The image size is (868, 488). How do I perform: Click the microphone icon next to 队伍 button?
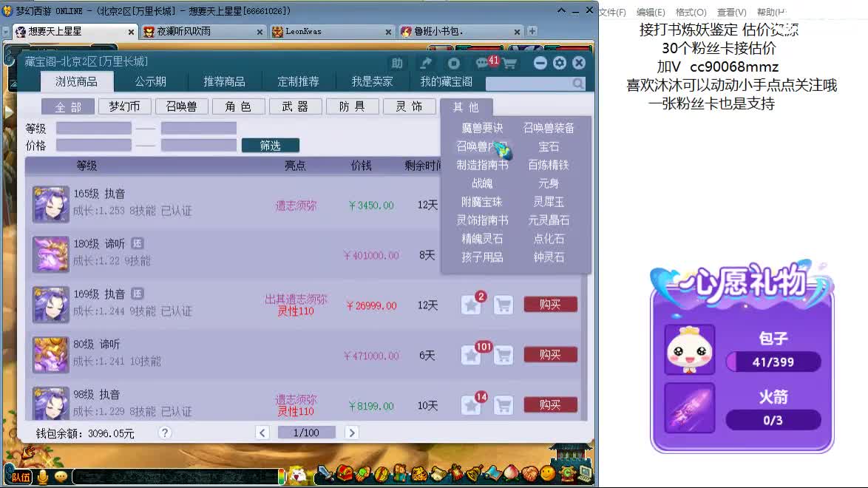click(x=41, y=475)
